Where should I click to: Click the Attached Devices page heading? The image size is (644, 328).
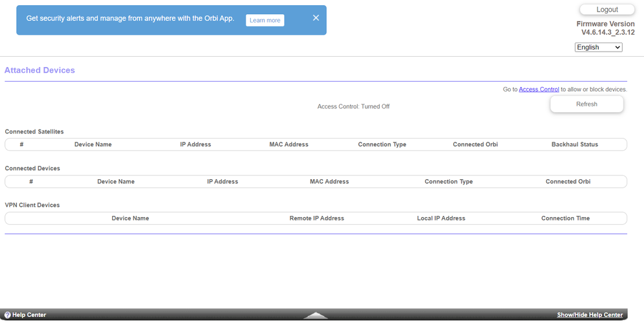point(40,70)
